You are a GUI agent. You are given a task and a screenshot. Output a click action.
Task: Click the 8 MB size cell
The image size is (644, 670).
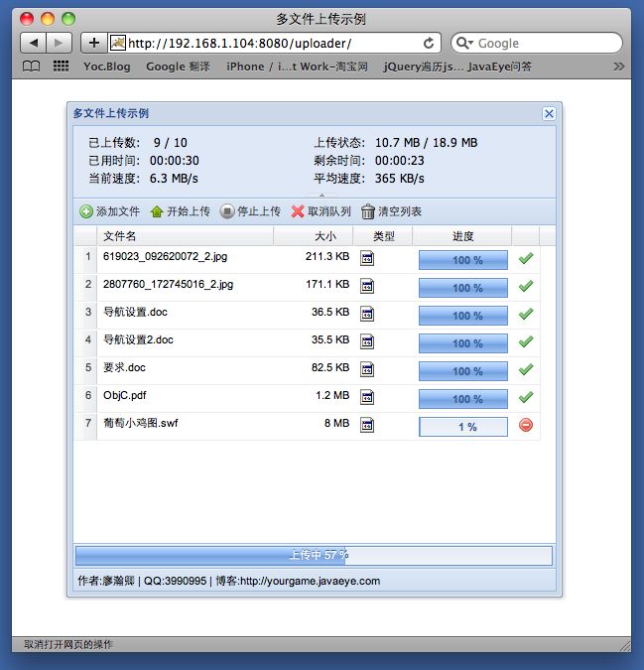point(337,423)
